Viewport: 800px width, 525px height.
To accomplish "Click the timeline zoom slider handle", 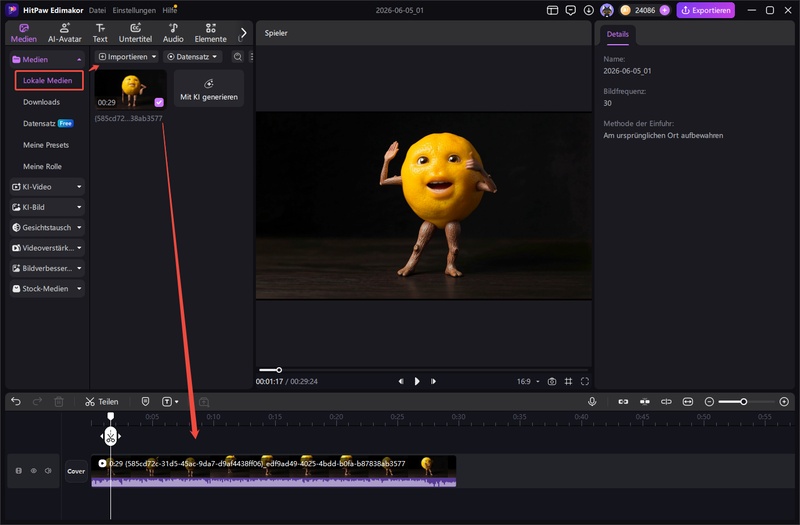I will [744, 402].
